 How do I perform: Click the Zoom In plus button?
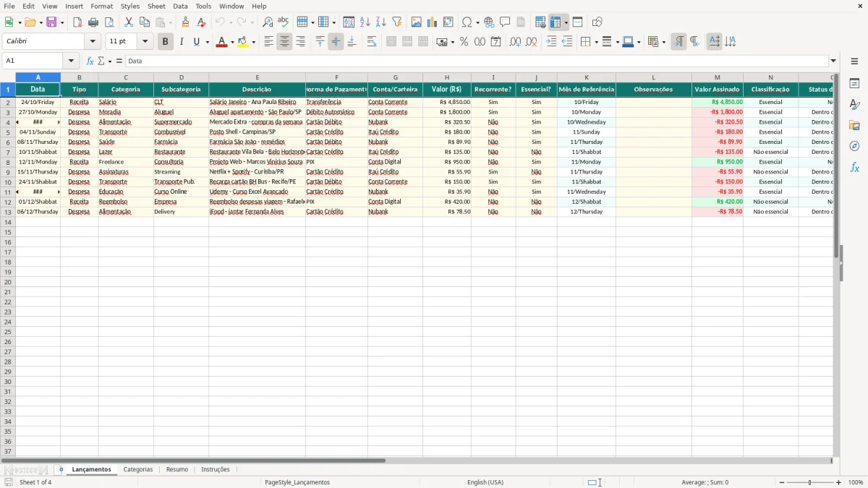[839, 482]
